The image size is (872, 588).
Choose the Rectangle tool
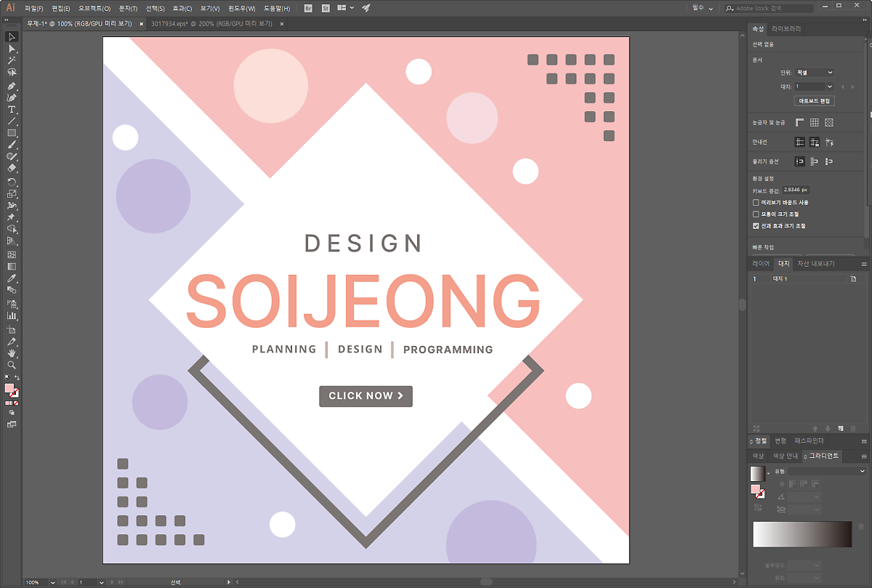point(12,133)
